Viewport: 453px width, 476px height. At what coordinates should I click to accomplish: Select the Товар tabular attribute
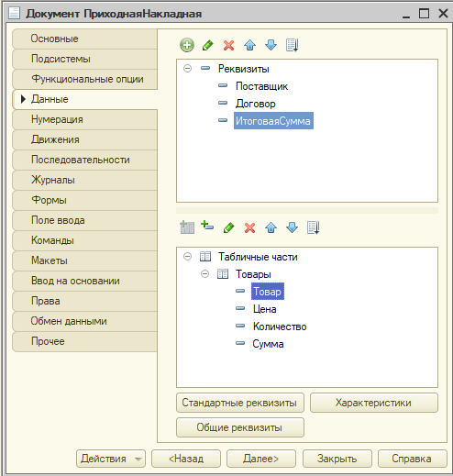[268, 292]
